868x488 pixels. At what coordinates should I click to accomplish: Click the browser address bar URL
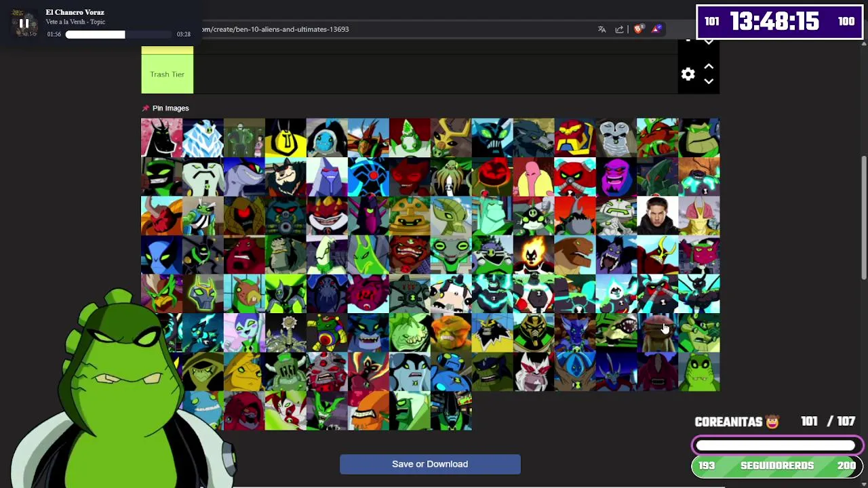click(275, 29)
